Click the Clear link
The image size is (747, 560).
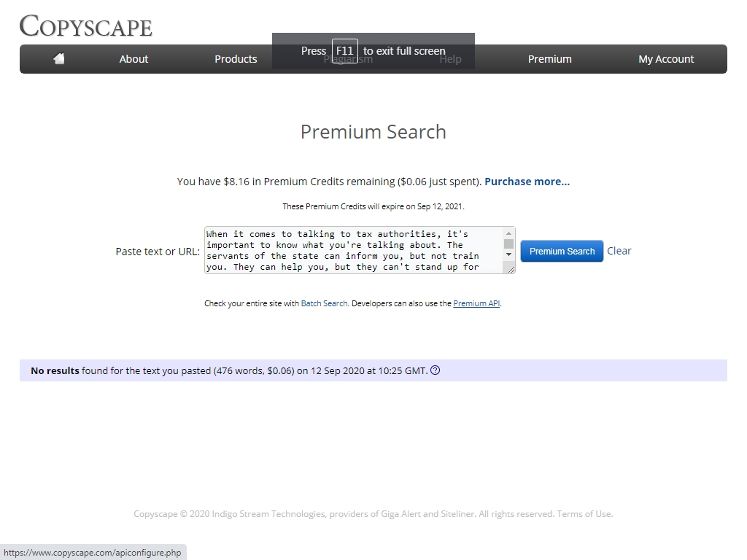[619, 251]
